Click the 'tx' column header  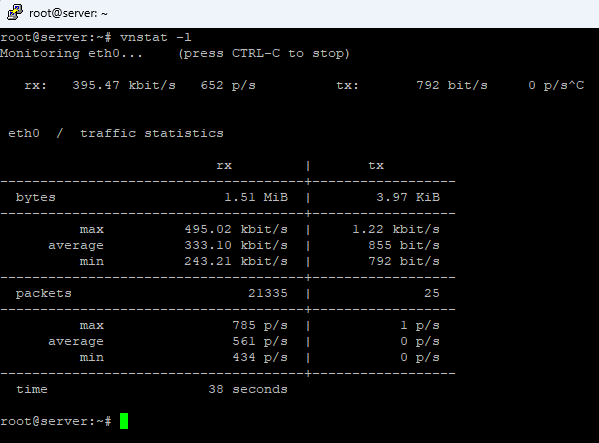(376, 166)
